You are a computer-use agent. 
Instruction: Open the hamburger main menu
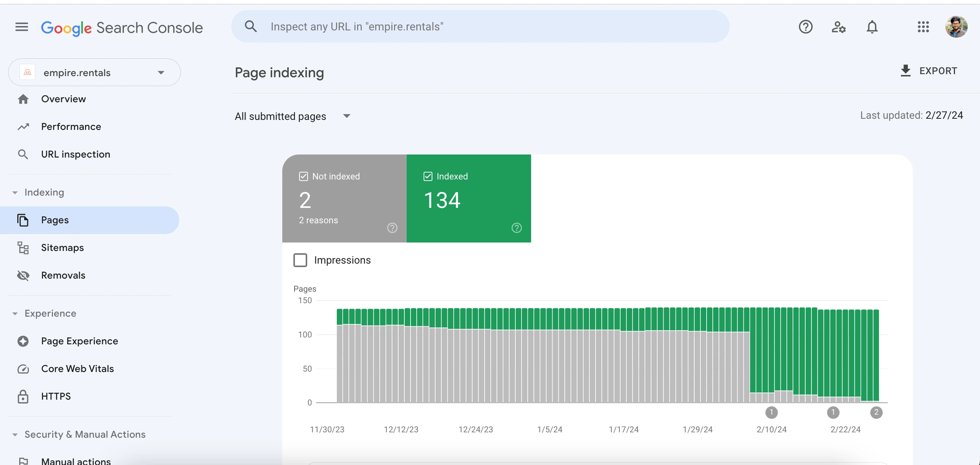pyautogui.click(x=22, y=27)
